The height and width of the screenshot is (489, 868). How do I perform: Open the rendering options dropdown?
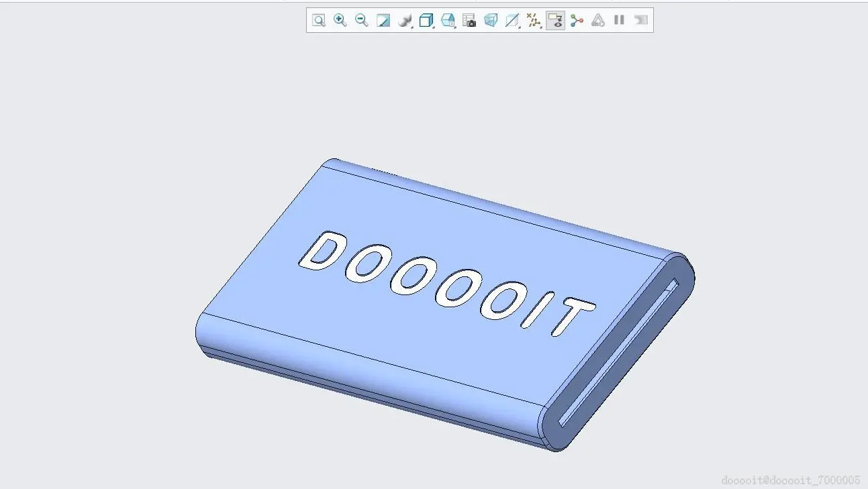click(x=405, y=20)
